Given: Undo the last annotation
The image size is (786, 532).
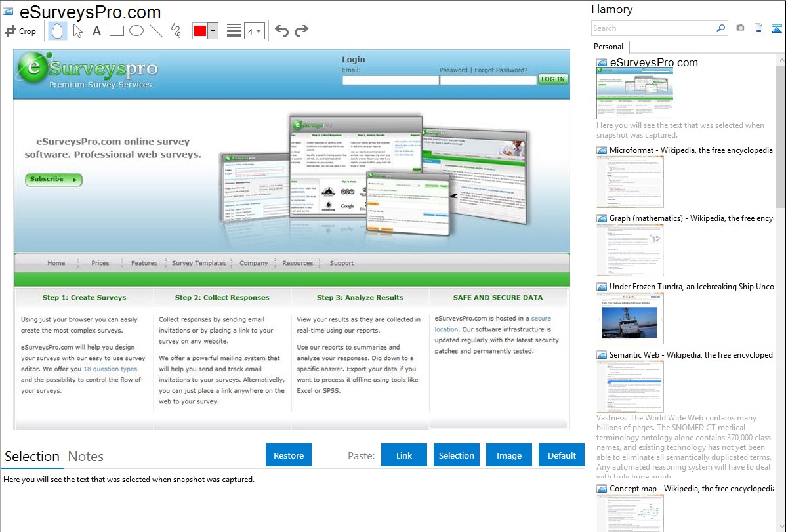Looking at the screenshot, I should [x=281, y=31].
